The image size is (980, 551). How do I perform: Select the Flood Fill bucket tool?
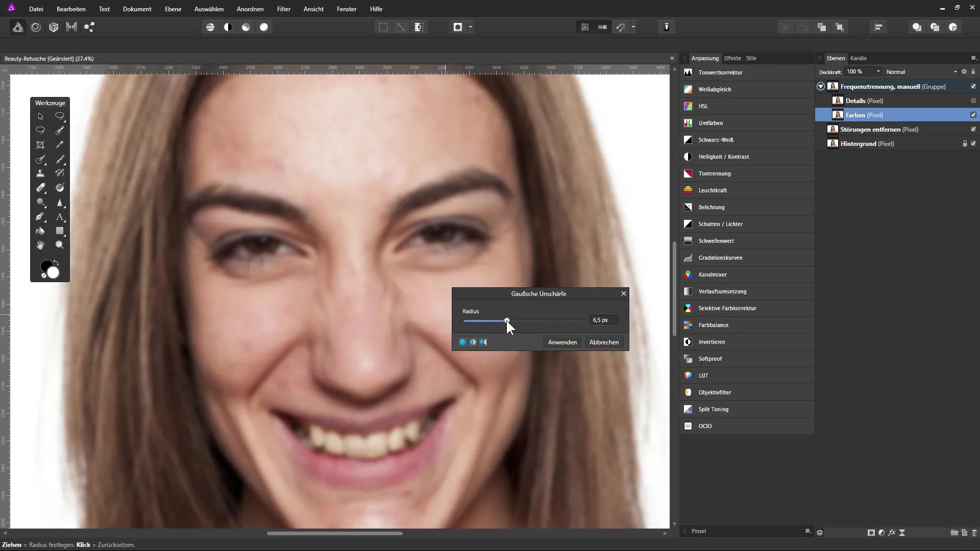[x=40, y=231]
